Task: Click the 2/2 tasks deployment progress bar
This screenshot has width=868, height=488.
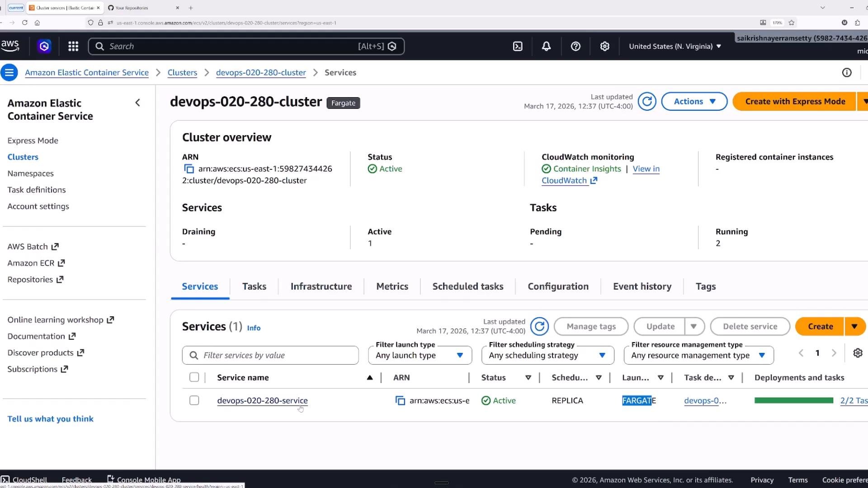Action: [794, 400]
